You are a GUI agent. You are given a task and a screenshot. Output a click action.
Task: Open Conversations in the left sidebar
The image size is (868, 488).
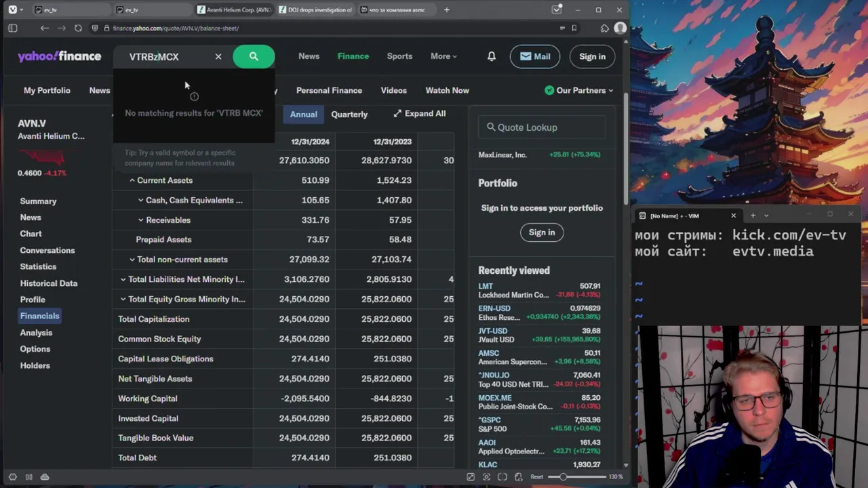click(47, 250)
